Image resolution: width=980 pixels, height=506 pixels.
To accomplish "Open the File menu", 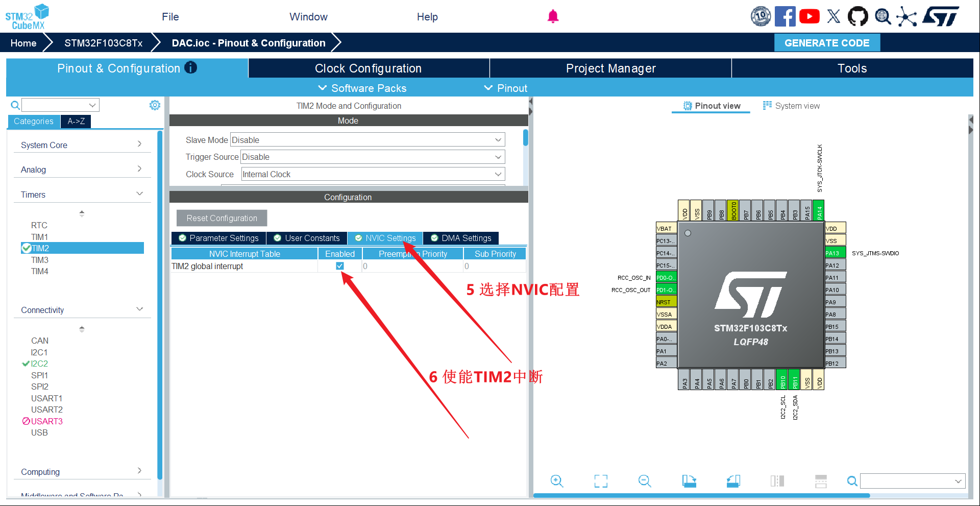I will tap(170, 17).
